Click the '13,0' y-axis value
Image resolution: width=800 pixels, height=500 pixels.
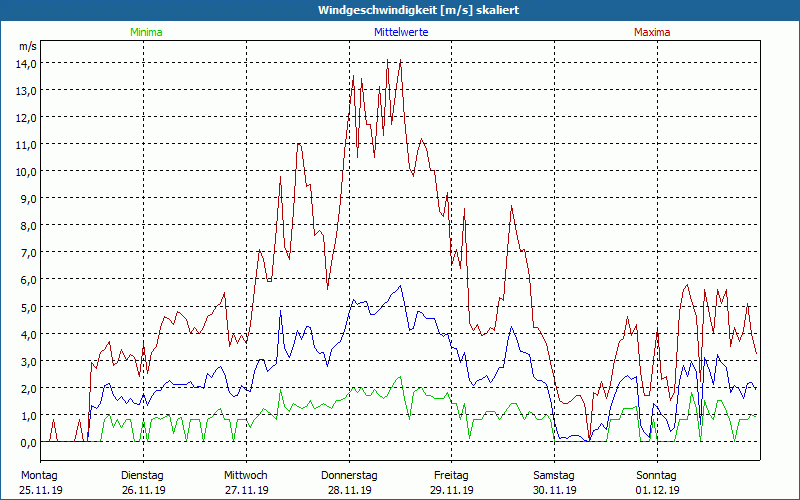click(x=27, y=91)
